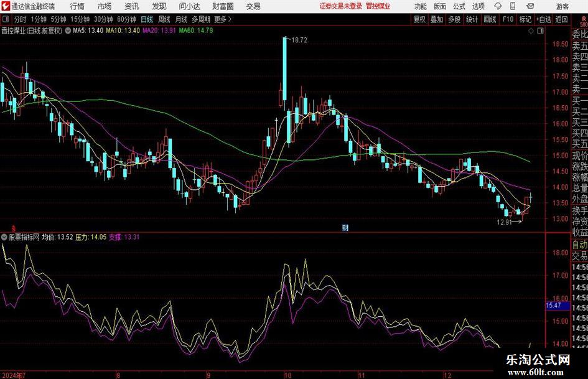Click the MA60: 14.79 value label
The image size is (588, 379).
(x=196, y=30)
